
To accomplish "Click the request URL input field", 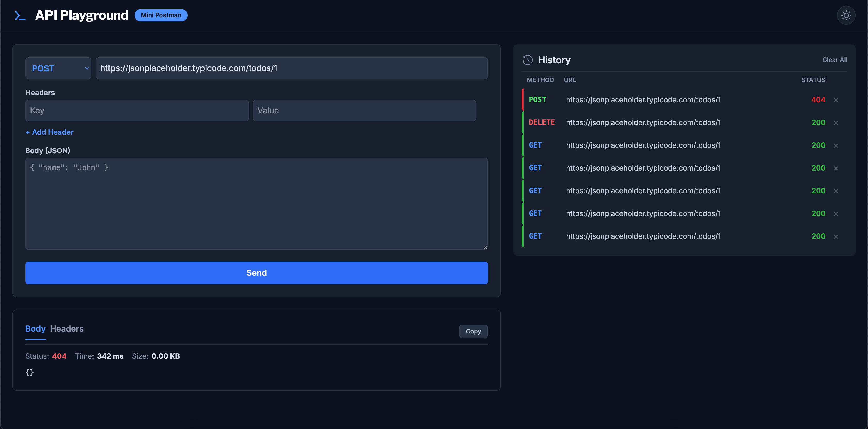I will [x=291, y=68].
